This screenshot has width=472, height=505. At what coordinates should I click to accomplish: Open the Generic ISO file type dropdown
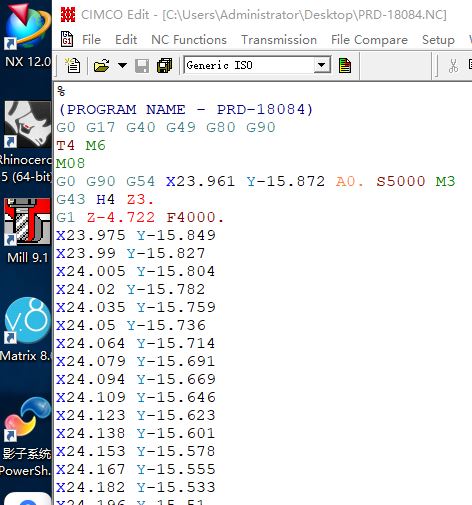pos(321,65)
